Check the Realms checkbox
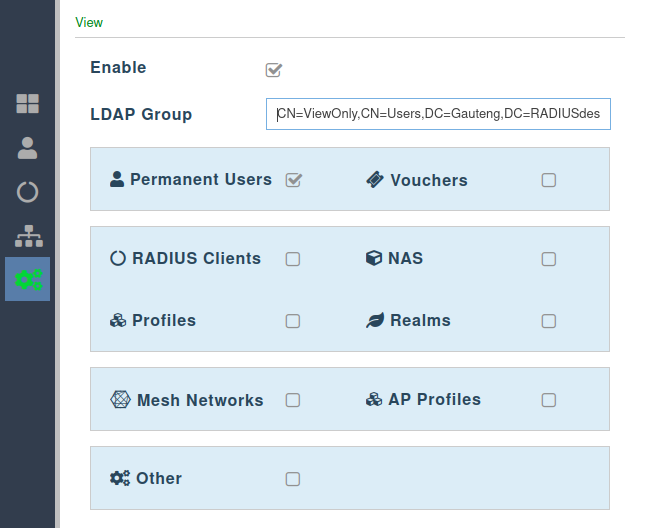This screenshot has height=528, width=668. click(549, 321)
